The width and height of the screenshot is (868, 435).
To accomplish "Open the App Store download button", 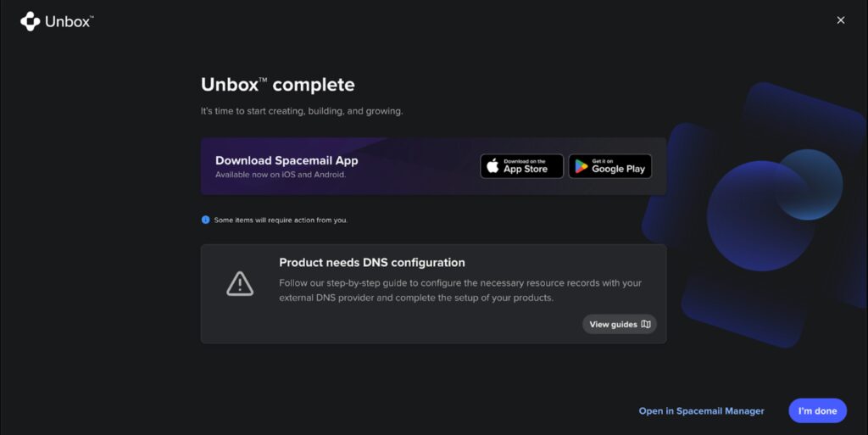I will pyautogui.click(x=521, y=166).
